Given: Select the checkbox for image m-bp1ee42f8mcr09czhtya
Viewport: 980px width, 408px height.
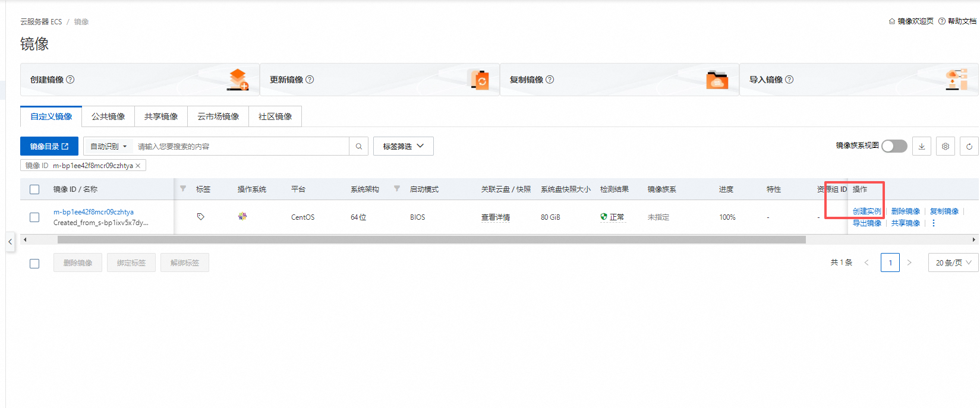Looking at the screenshot, I should coord(34,217).
